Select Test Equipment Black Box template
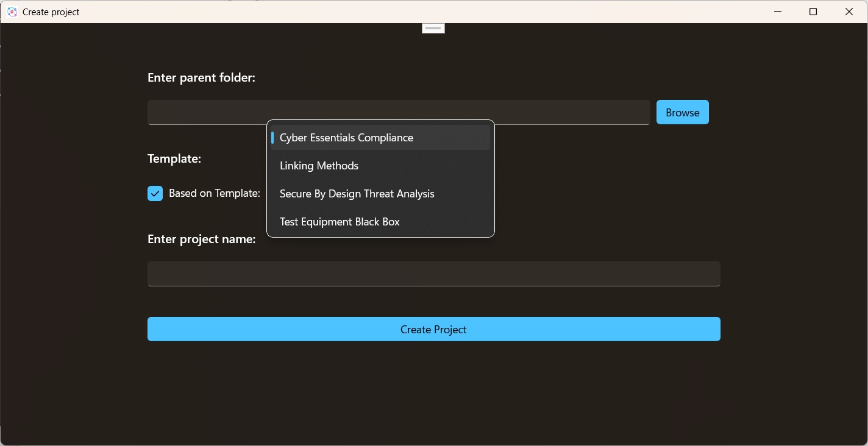 click(x=380, y=222)
